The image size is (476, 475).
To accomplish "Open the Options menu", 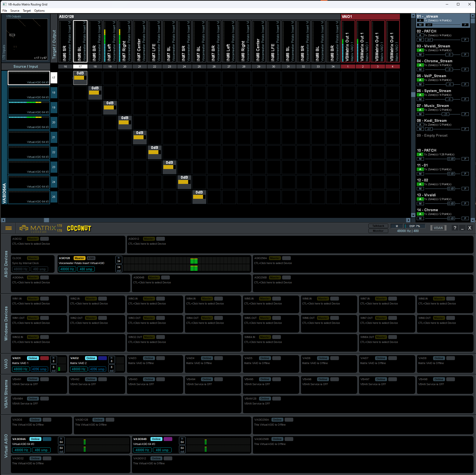I will (39, 11).
